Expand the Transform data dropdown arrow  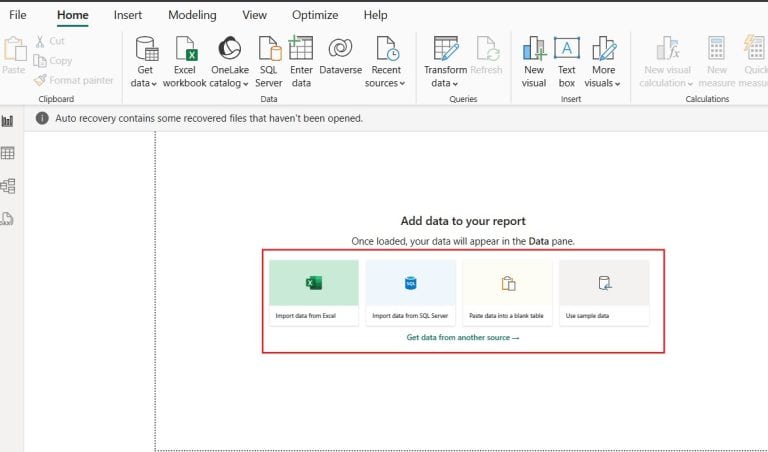pos(455,84)
